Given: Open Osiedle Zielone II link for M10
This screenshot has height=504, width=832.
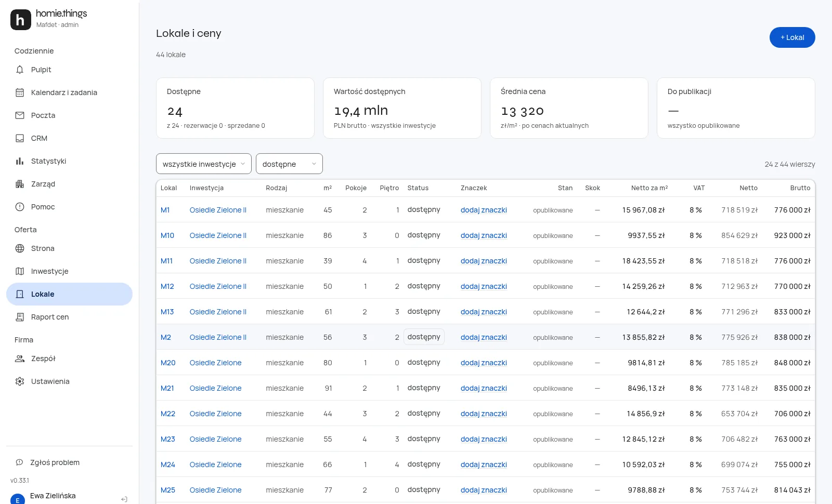Looking at the screenshot, I should point(218,235).
